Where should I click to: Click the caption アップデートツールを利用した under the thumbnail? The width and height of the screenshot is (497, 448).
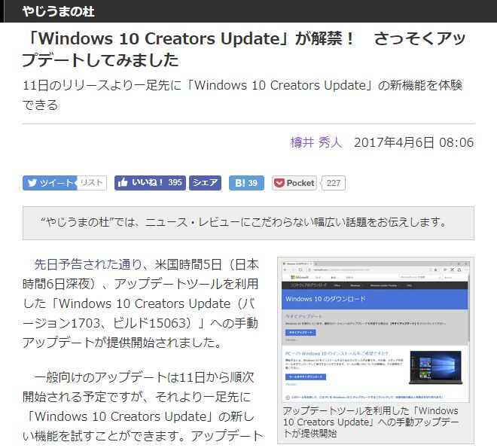click(370, 422)
